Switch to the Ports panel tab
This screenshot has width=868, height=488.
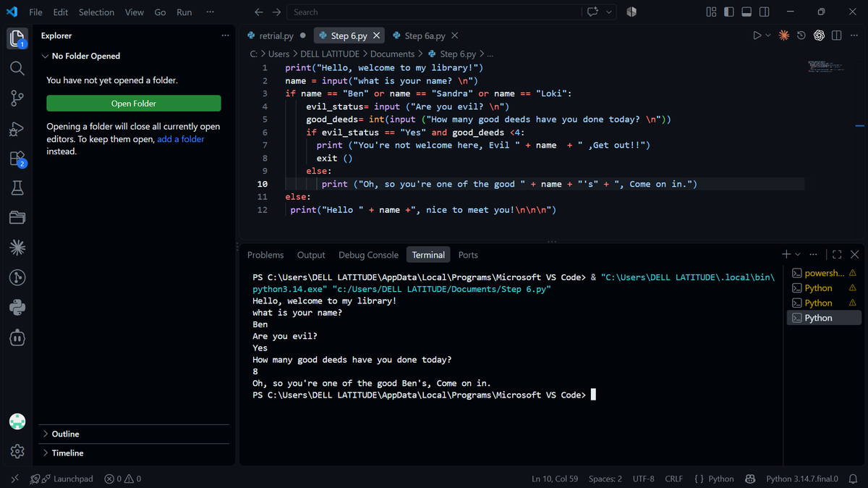(468, 255)
